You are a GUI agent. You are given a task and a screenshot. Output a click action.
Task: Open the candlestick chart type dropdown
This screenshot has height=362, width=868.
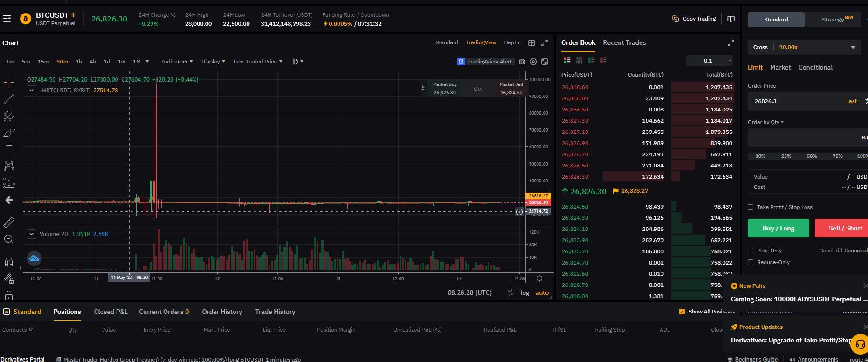(297, 62)
